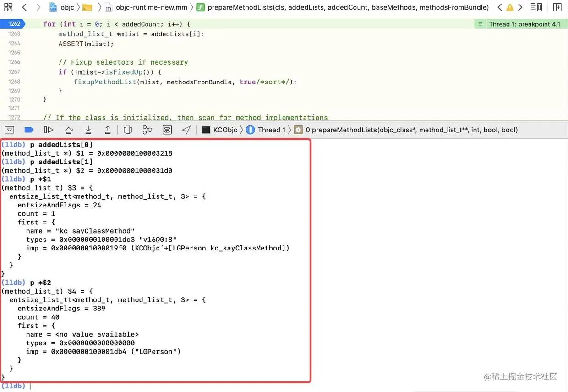568x392 pixels.
Task: Click imp ("LGPerson") console line
Action: click(104, 352)
